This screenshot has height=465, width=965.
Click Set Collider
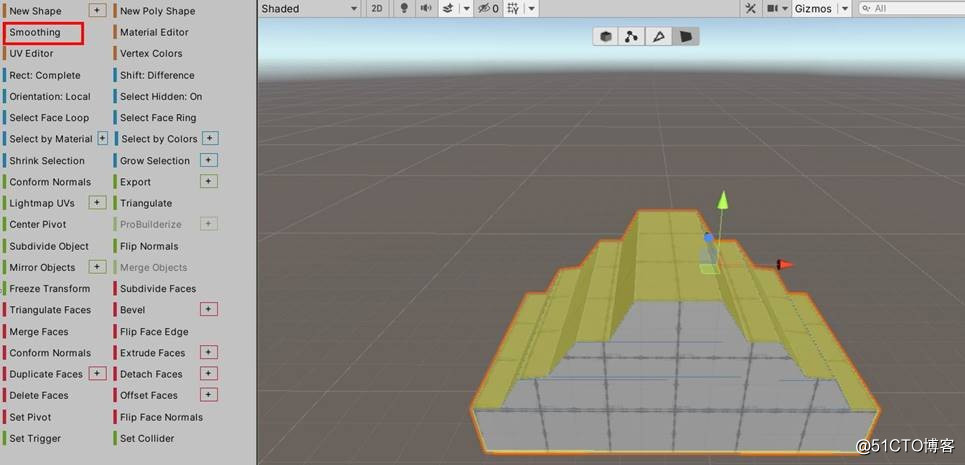click(146, 438)
